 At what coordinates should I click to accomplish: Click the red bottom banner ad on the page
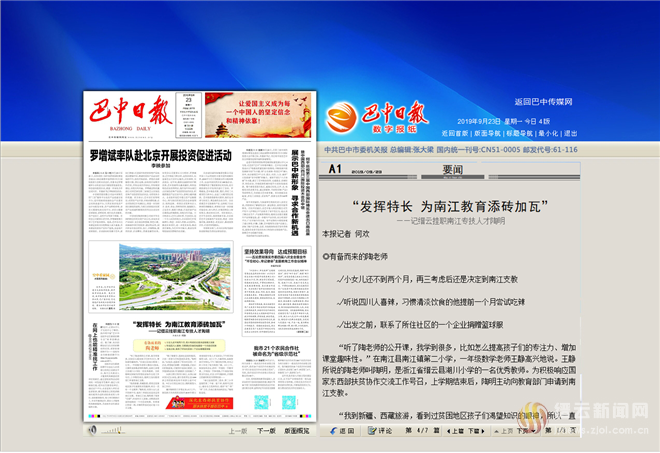(199, 402)
